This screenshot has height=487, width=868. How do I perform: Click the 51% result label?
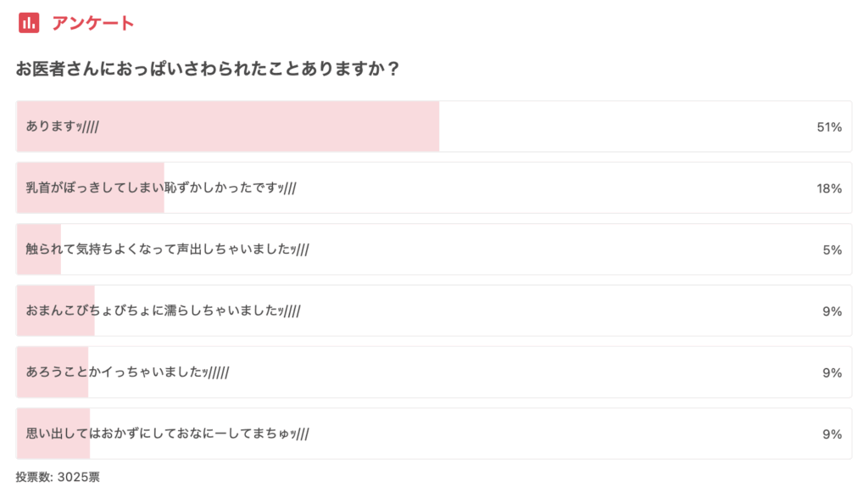(x=829, y=127)
